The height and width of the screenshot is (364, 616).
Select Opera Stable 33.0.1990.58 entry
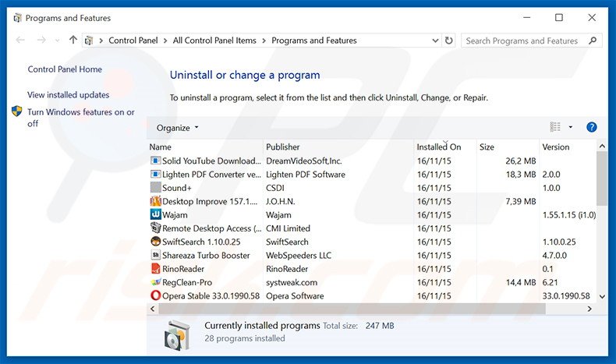[211, 295]
